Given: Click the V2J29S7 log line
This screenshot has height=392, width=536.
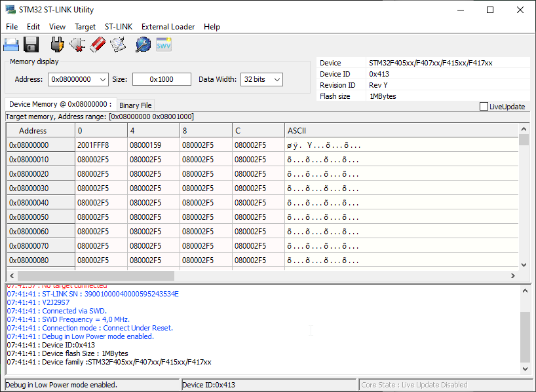Looking at the screenshot, I should point(38,302).
